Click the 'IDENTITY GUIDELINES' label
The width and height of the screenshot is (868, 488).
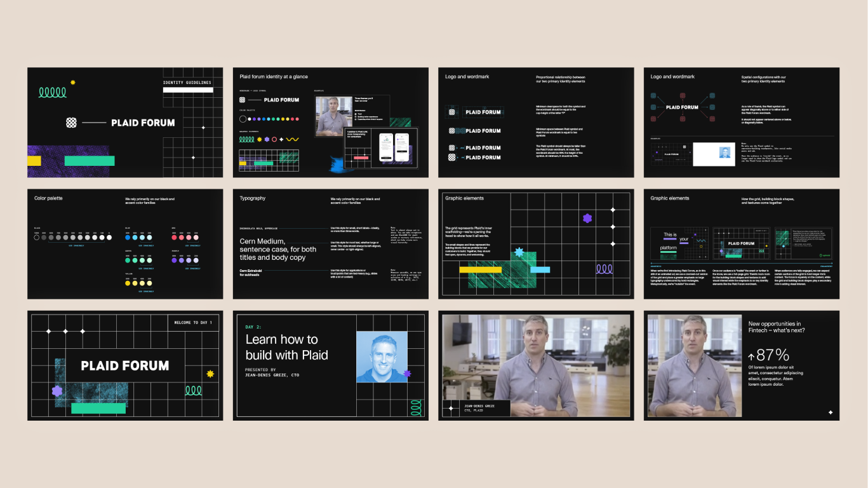click(x=188, y=83)
